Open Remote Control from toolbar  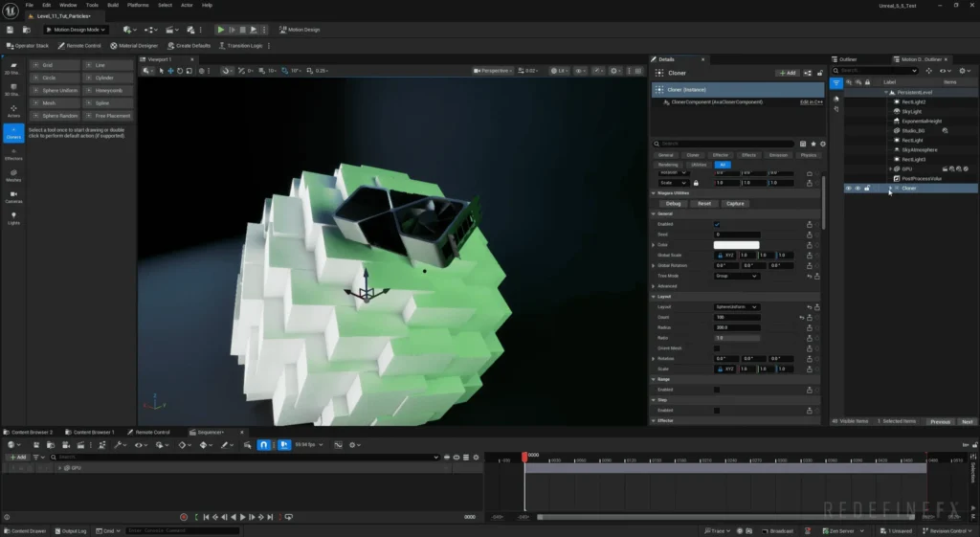[x=79, y=46]
